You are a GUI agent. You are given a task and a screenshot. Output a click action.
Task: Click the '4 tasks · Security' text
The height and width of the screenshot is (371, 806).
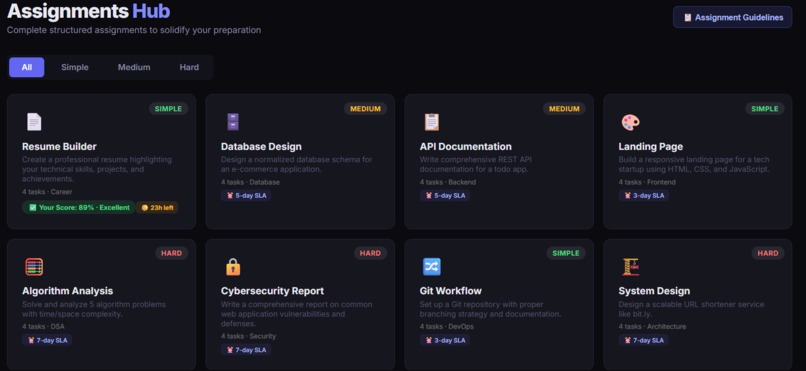[x=248, y=336]
